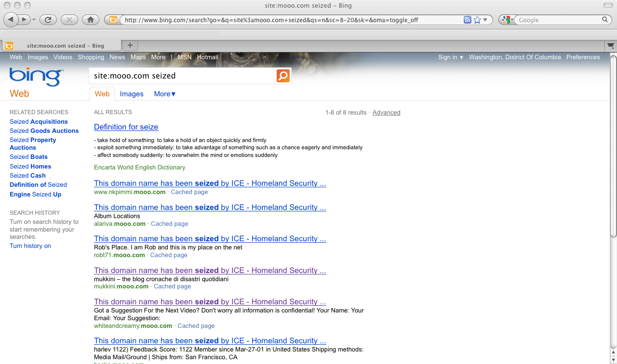Open the More menu in Bing top bar
The height and width of the screenshot is (364, 617).
(x=158, y=57)
